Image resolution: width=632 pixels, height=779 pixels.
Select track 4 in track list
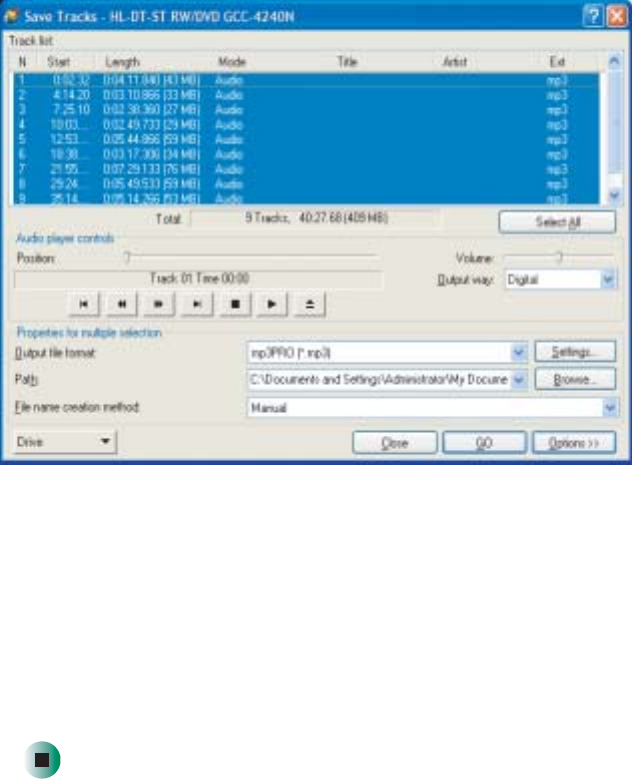[x=306, y=125]
